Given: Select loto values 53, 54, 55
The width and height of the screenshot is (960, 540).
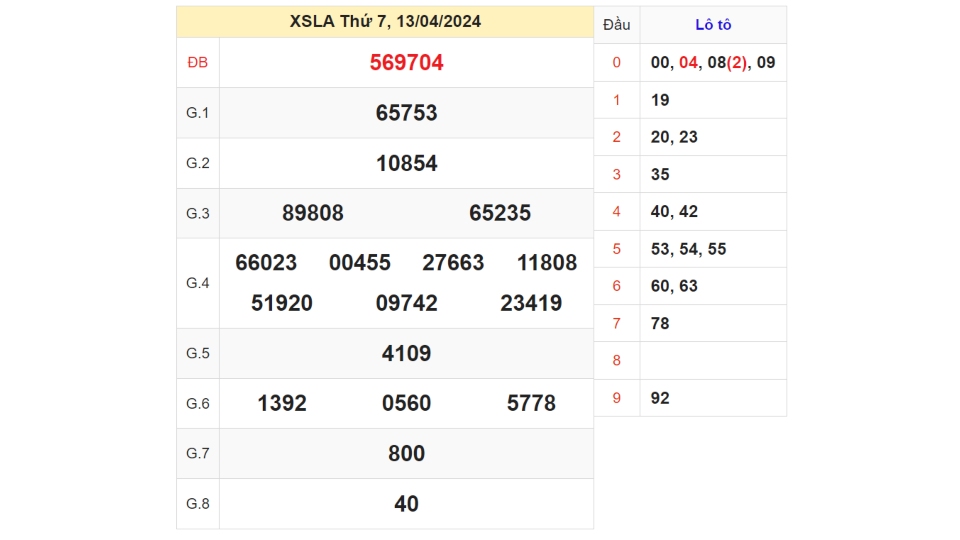Looking at the screenshot, I should tap(688, 249).
